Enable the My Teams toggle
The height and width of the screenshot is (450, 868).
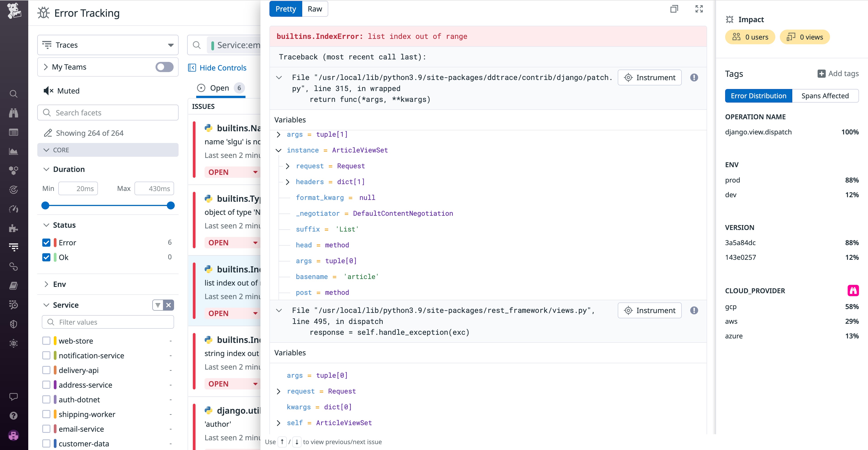click(x=164, y=67)
